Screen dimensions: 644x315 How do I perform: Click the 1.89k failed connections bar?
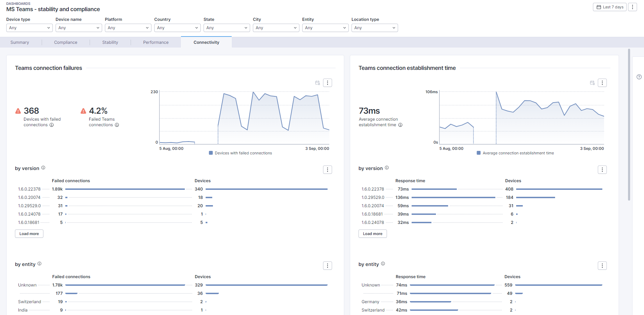tap(125, 189)
